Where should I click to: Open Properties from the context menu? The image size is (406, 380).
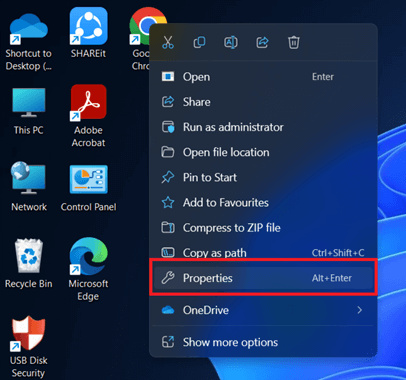(x=263, y=278)
